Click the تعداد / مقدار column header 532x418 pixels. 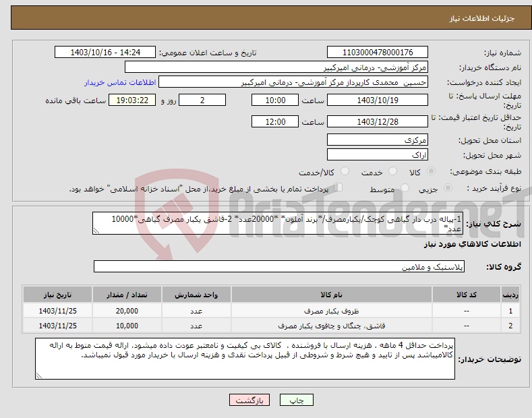point(127,295)
